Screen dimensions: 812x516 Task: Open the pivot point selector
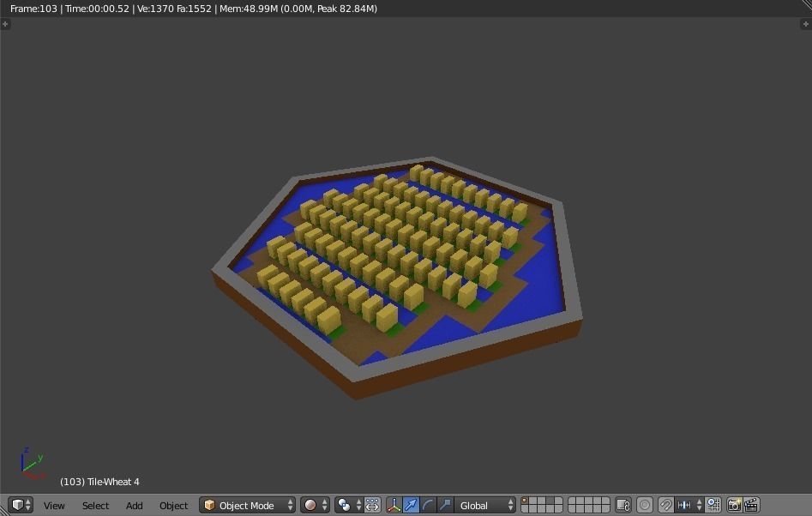coord(348,505)
